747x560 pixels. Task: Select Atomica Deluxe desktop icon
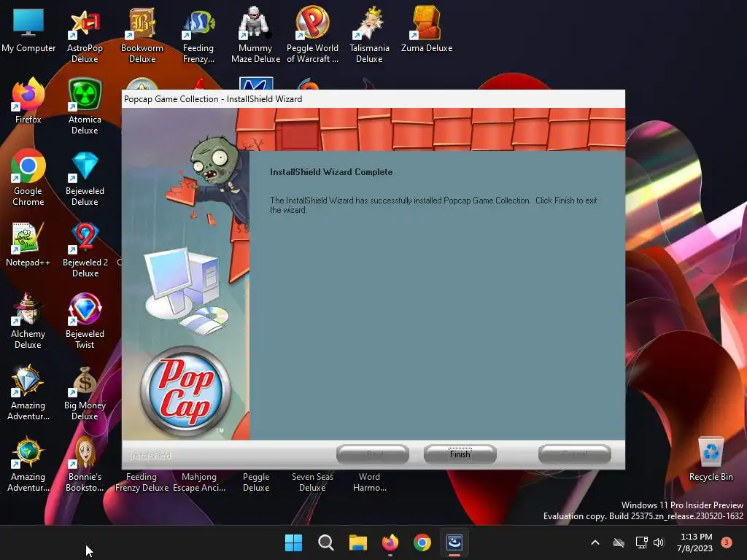coord(85,107)
